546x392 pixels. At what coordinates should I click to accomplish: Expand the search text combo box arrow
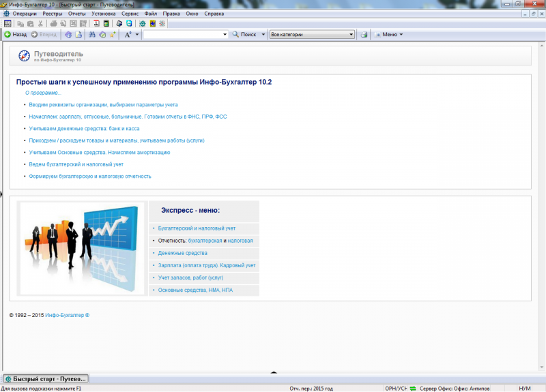coord(225,35)
